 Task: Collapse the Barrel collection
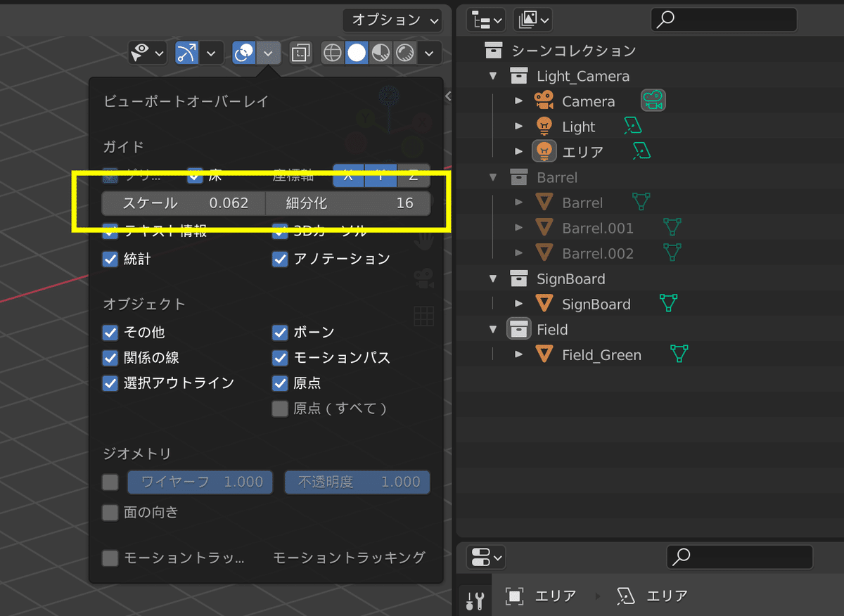493,177
